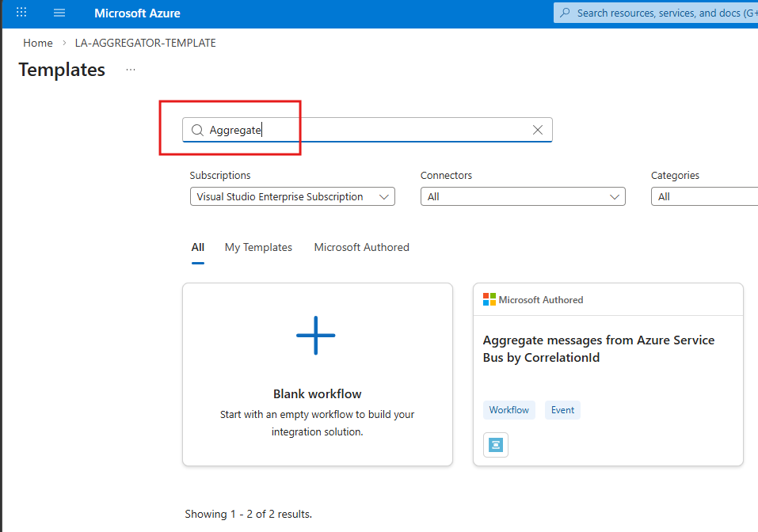Expand the Subscriptions dropdown
The image size is (758, 532).
[292, 196]
